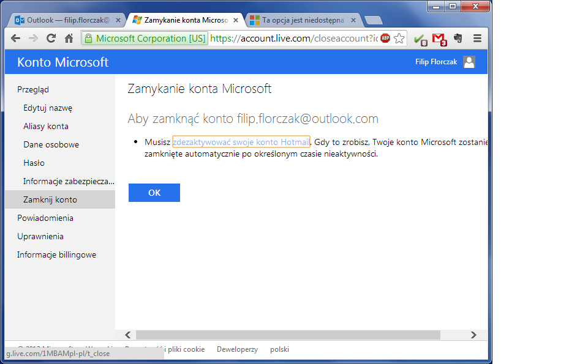
Task: Open the Hasło settings page
Action: (x=34, y=163)
